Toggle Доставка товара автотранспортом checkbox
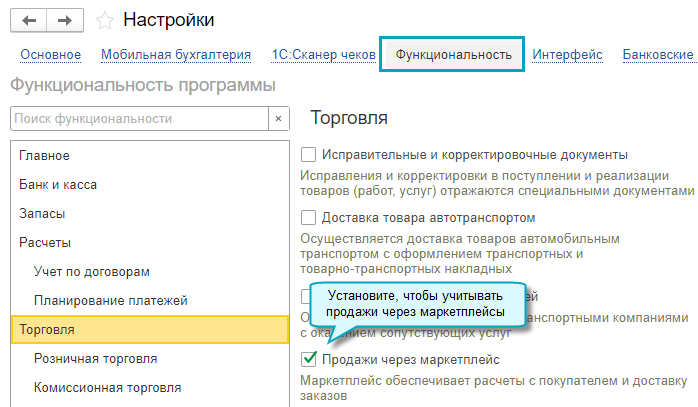 [x=309, y=217]
